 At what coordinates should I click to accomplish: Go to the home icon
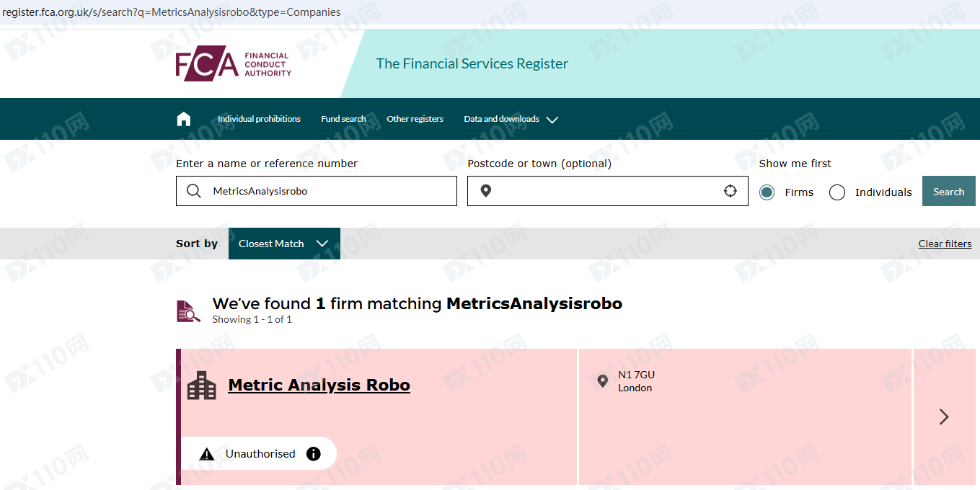pos(184,119)
